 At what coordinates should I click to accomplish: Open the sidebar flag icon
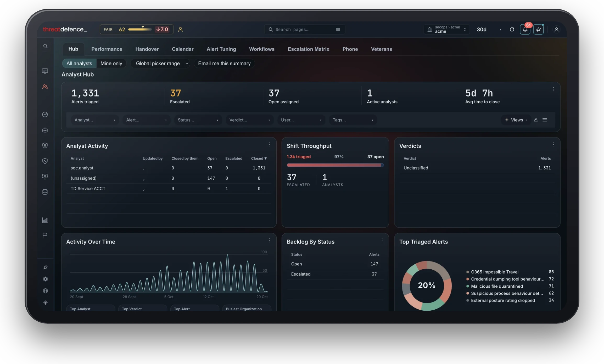click(x=45, y=235)
